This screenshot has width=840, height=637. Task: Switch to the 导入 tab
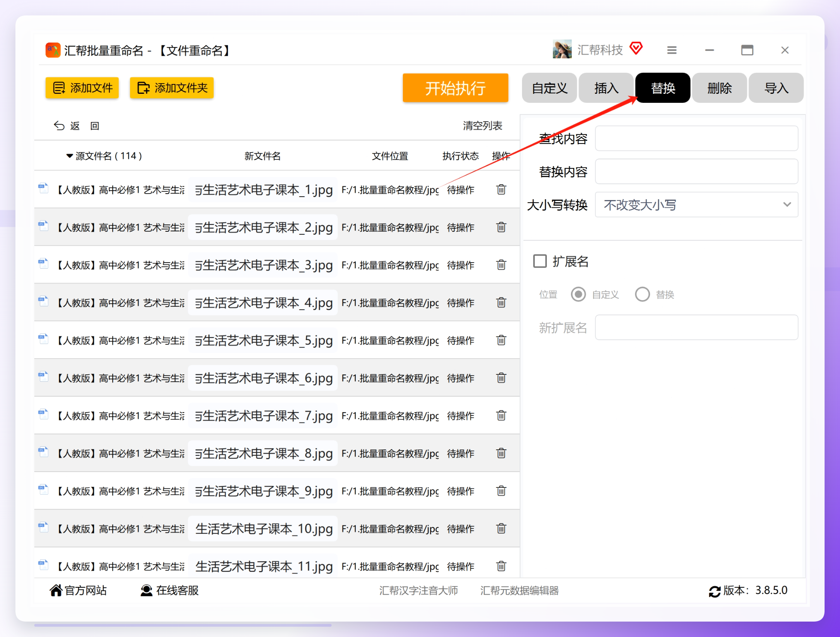(x=776, y=88)
